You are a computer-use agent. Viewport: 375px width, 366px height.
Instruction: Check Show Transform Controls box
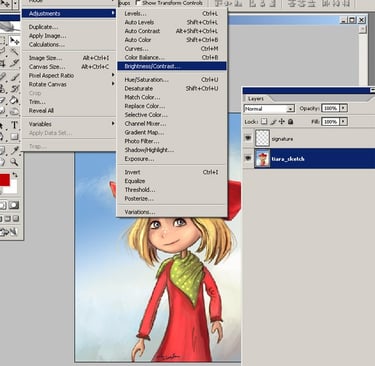138,3
